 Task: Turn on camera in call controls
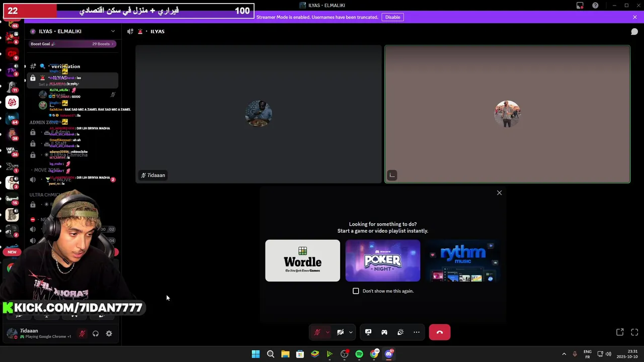point(340,332)
